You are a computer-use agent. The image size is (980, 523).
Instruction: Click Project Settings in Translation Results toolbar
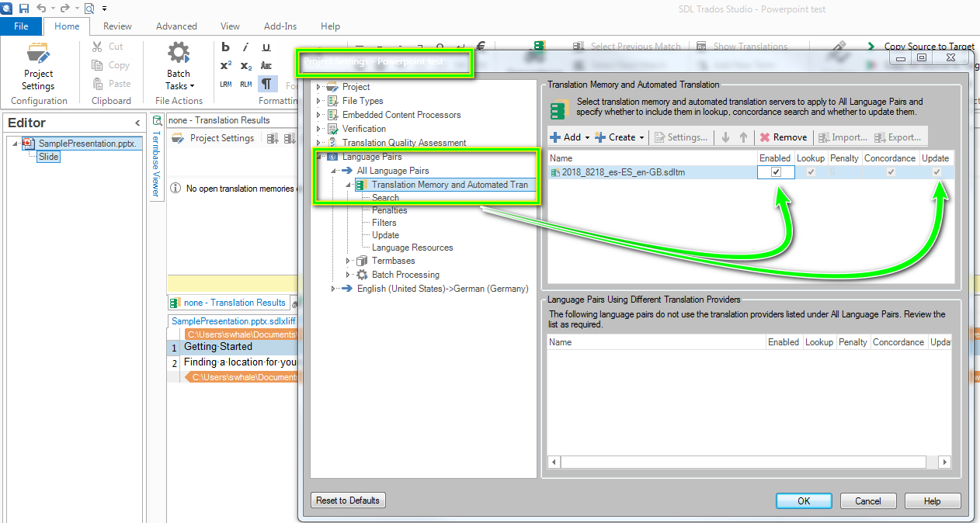[214, 138]
